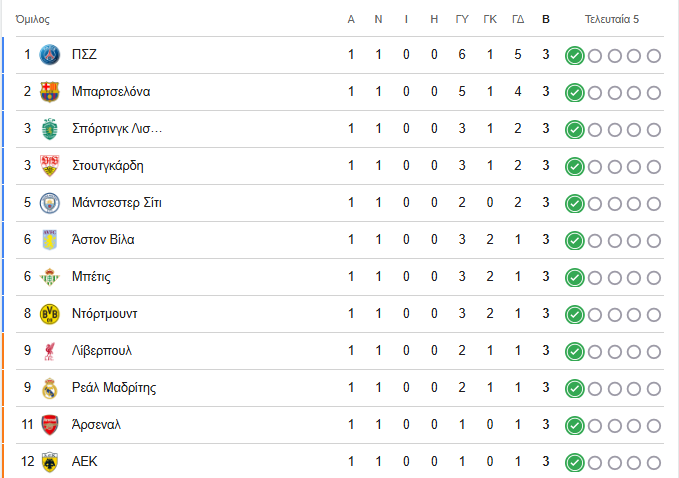The height and width of the screenshot is (478, 679).
Task: Click Άστον Βίλα green win checkmark
Action: click(575, 241)
